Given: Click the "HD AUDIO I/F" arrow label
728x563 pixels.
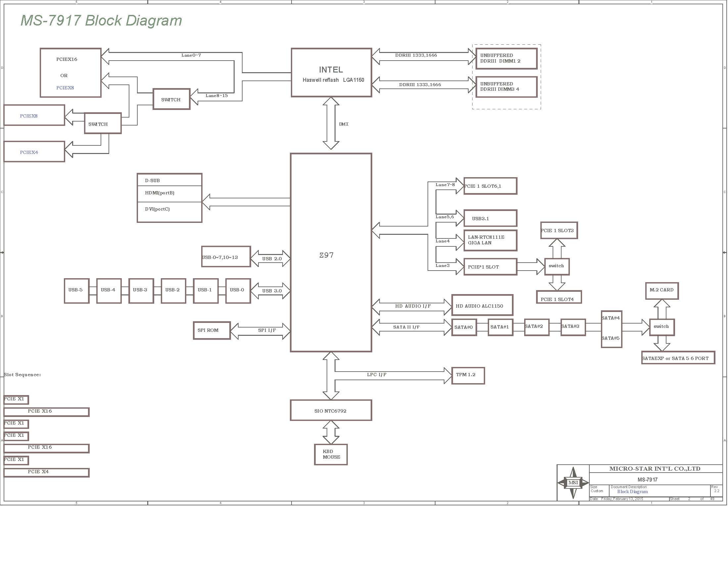Looking at the screenshot, I should coord(413,306).
